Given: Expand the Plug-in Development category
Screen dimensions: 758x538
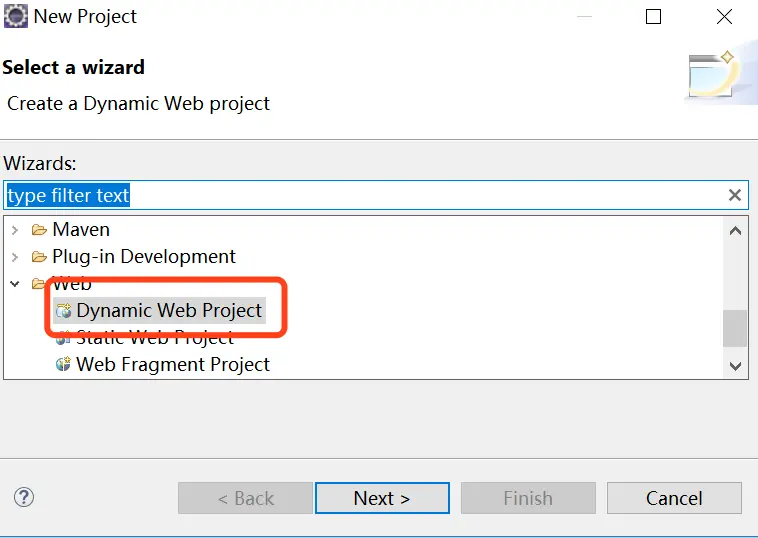Looking at the screenshot, I should pos(15,257).
